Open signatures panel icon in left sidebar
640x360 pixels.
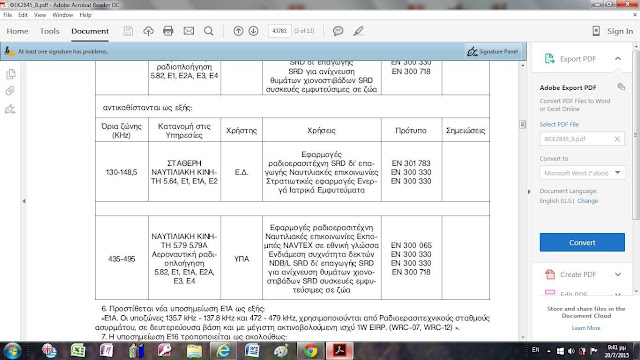(x=10, y=109)
